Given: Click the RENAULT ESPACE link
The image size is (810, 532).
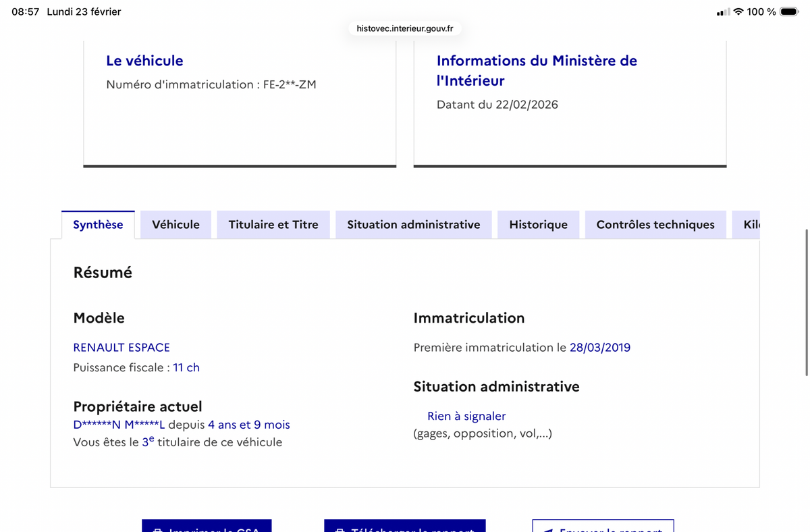Looking at the screenshot, I should pyautogui.click(x=122, y=347).
